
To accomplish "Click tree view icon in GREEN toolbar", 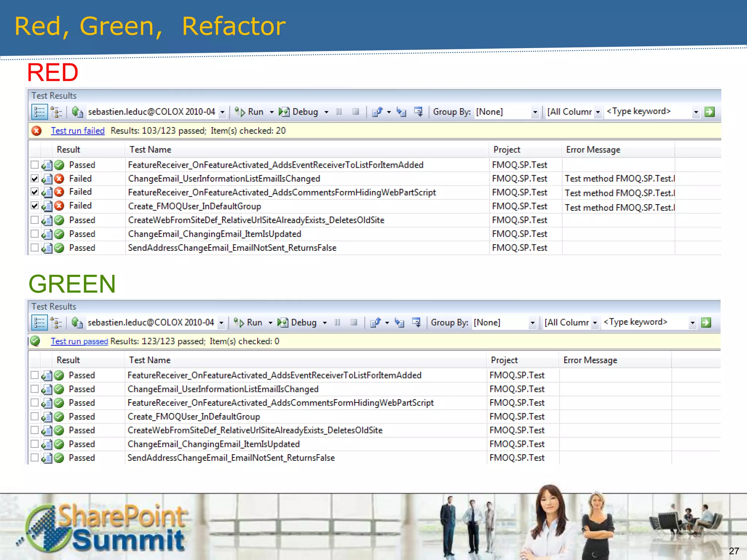I will click(x=56, y=323).
